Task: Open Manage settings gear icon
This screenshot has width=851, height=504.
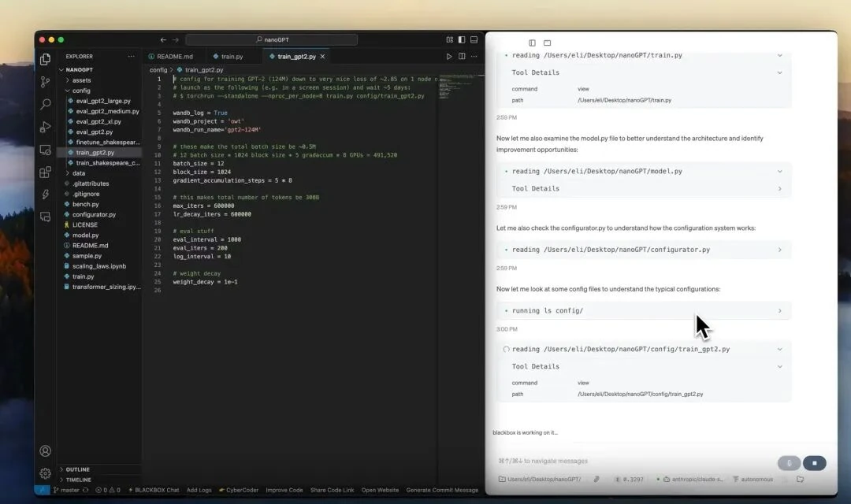Action: [45, 472]
